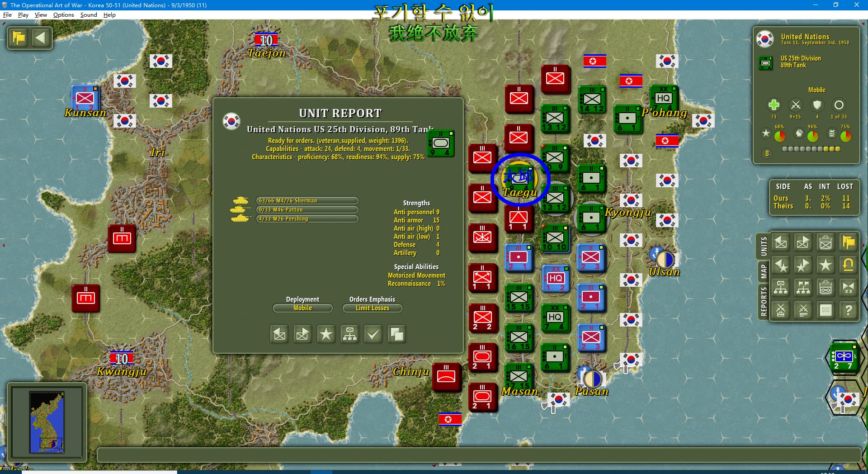The height and width of the screenshot is (474, 868).
Task: Click previous unit button in Unit Report
Action: [279, 334]
